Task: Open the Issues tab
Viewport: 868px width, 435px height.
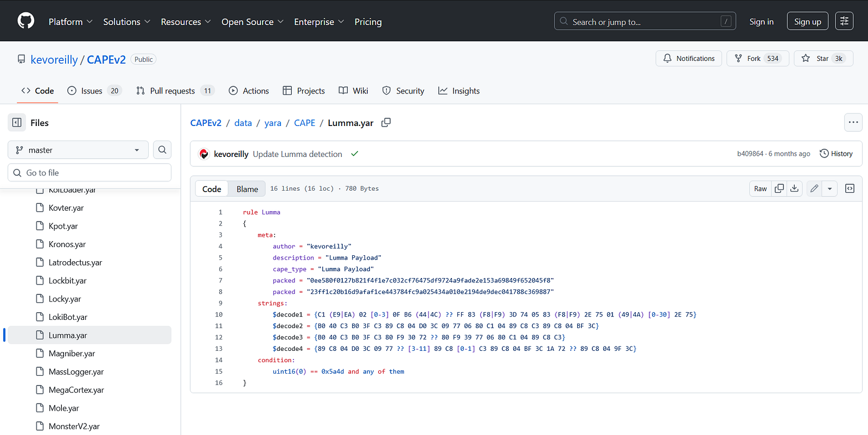Action: click(94, 91)
